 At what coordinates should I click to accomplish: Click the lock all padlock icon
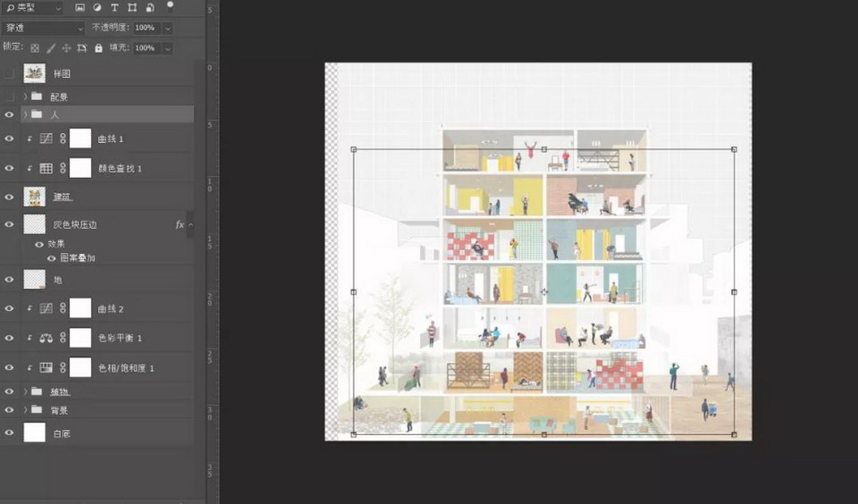tap(97, 48)
